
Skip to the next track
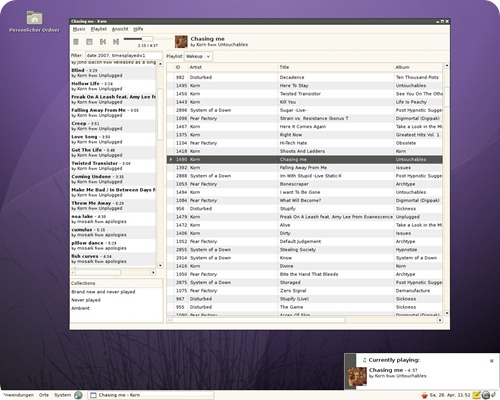[x=116, y=42]
